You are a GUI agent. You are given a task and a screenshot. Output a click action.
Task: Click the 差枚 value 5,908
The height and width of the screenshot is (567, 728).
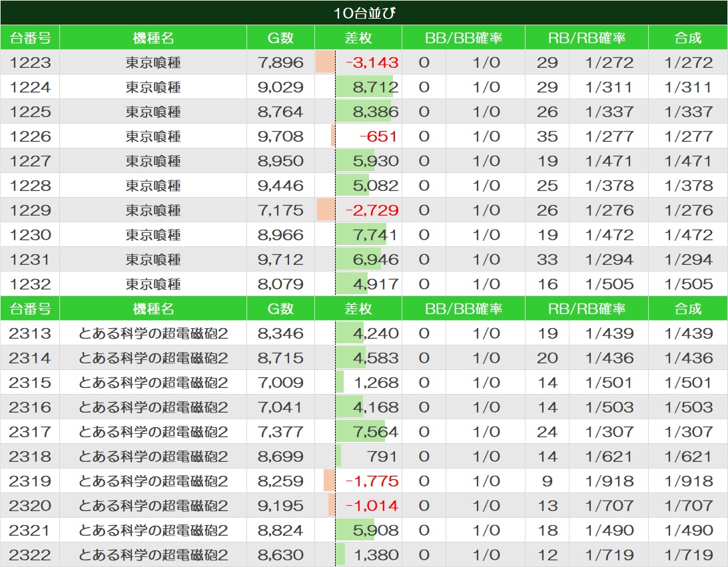pyautogui.click(x=376, y=530)
